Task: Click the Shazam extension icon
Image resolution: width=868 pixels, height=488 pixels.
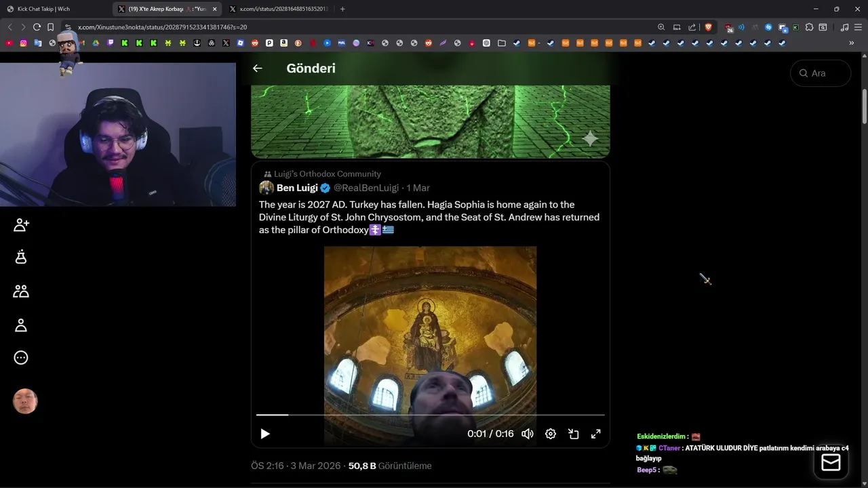Action: pyautogui.click(x=768, y=27)
